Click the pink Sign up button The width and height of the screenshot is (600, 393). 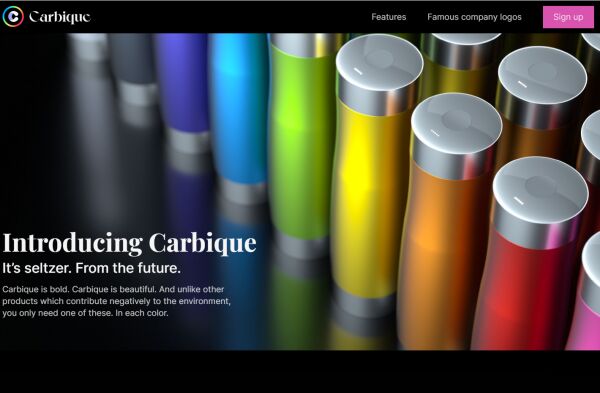[x=568, y=17]
